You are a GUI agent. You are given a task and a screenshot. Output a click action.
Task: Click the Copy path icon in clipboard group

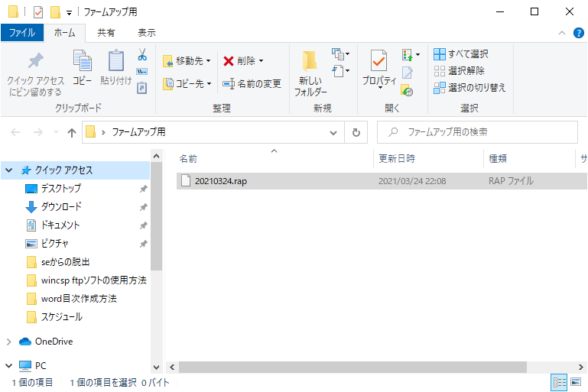141,72
